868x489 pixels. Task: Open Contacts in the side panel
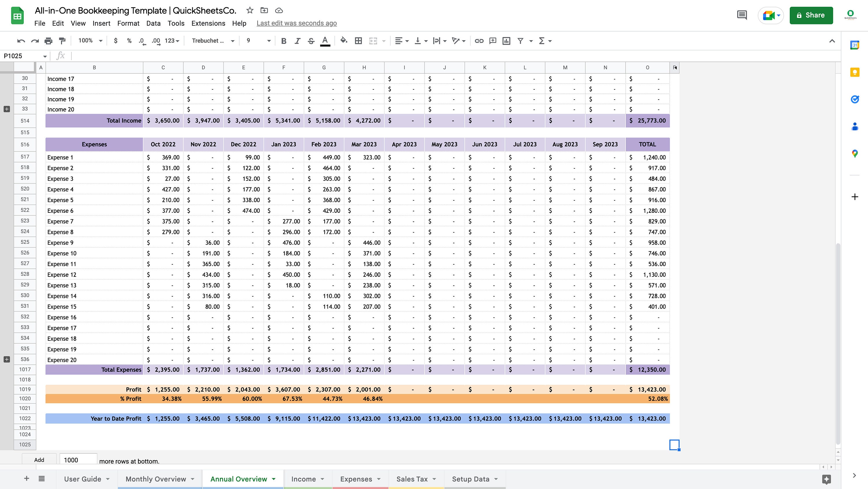[x=854, y=127]
